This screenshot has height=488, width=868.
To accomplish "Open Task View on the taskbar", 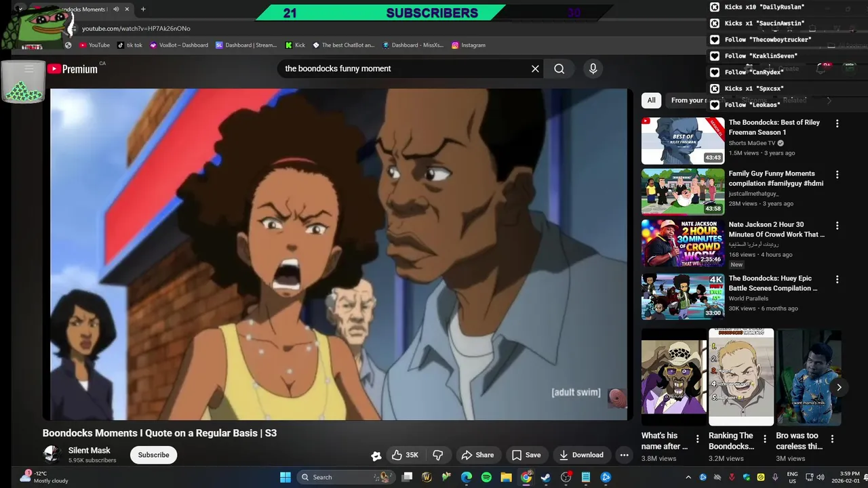I will pos(407,477).
